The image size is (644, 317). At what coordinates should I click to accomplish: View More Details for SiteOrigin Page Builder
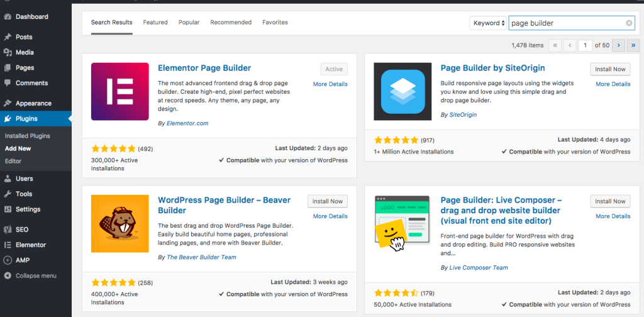click(613, 84)
